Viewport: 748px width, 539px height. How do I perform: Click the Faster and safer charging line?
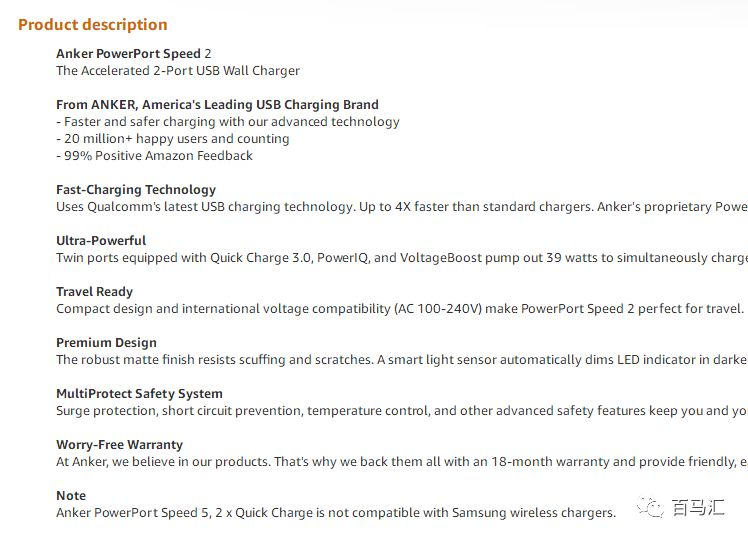tap(228, 122)
